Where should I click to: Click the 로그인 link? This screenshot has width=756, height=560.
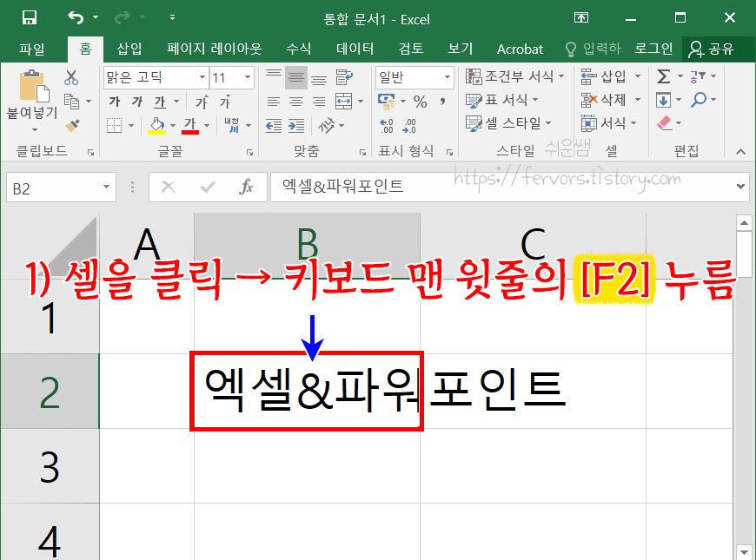click(653, 49)
